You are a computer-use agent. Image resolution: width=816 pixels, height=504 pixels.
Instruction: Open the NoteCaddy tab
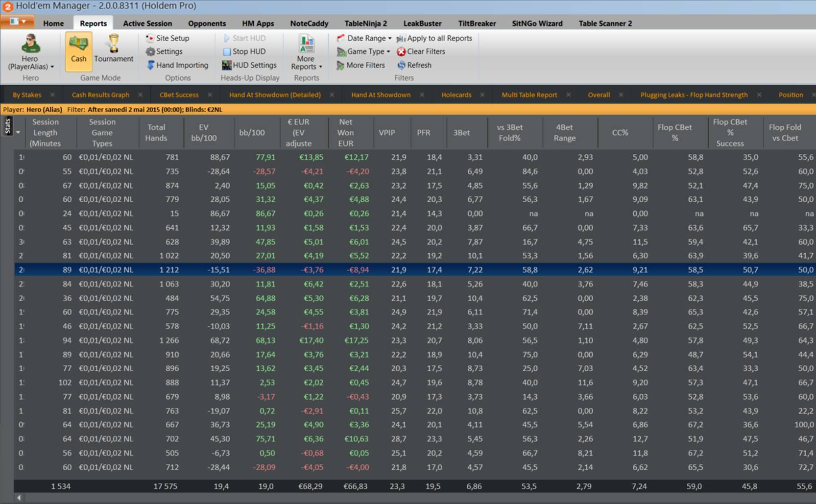309,23
